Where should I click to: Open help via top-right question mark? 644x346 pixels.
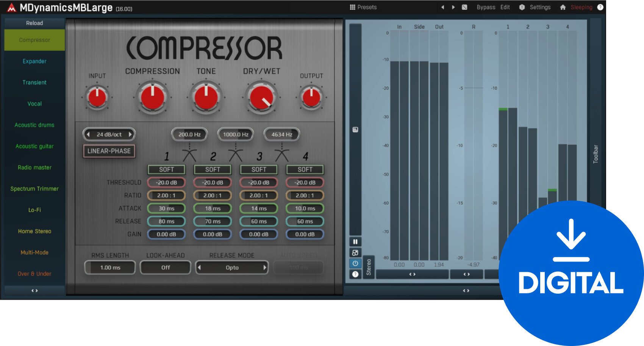point(600,7)
